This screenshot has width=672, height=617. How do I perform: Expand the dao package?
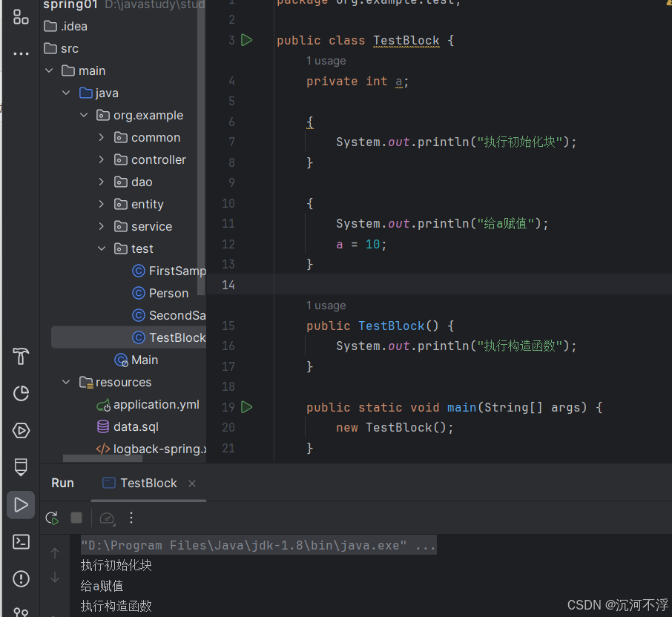[x=101, y=182]
